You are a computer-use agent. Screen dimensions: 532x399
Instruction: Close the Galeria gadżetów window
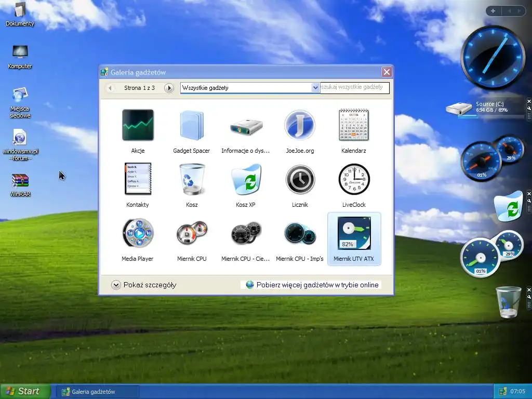(387, 72)
